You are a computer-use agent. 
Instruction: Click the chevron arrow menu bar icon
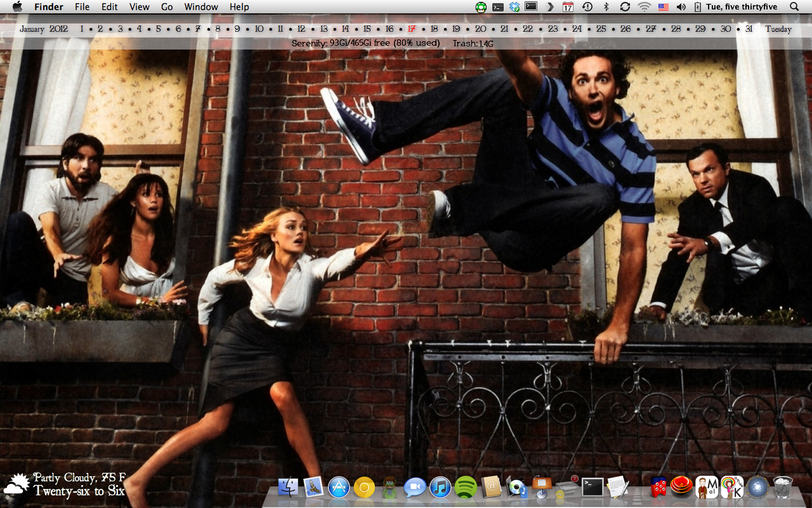click(550, 7)
